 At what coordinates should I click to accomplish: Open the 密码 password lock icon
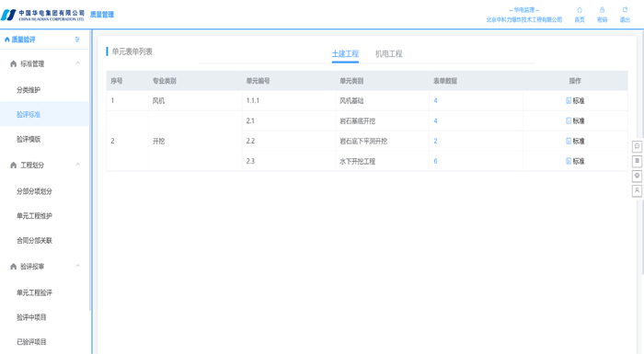602,10
